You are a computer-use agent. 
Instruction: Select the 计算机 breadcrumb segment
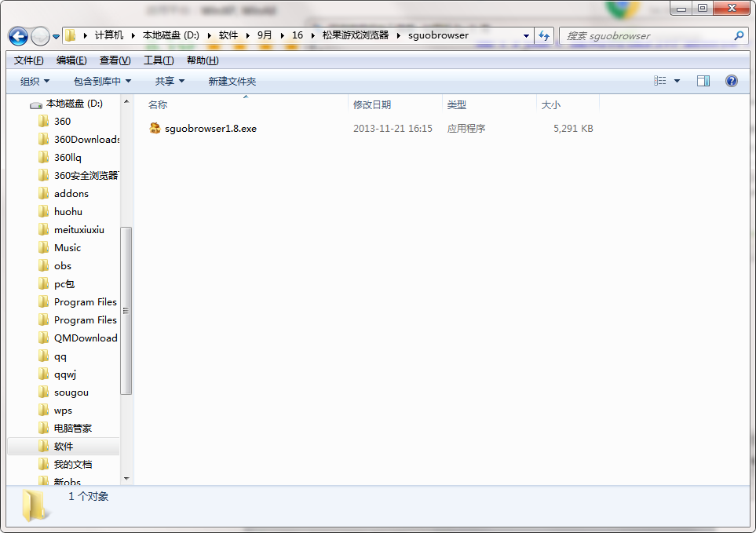coord(108,35)
